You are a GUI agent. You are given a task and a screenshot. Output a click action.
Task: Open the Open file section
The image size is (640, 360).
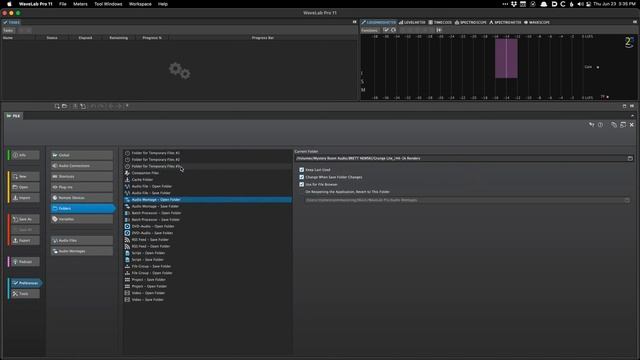coord(25,187)
